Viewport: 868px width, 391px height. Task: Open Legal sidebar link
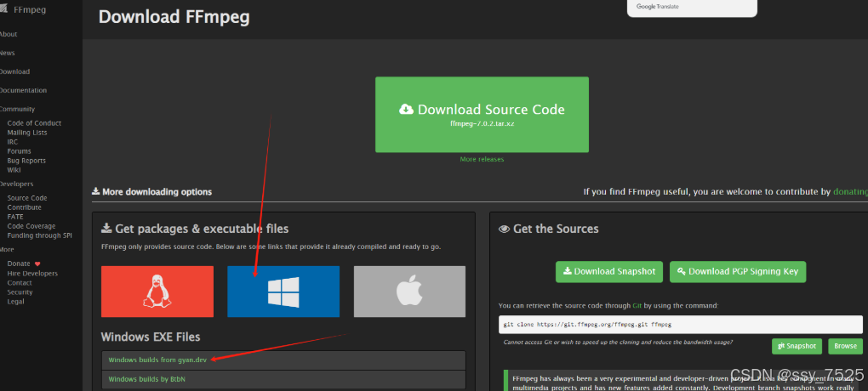pyautogui.click(x=15, y=302)
